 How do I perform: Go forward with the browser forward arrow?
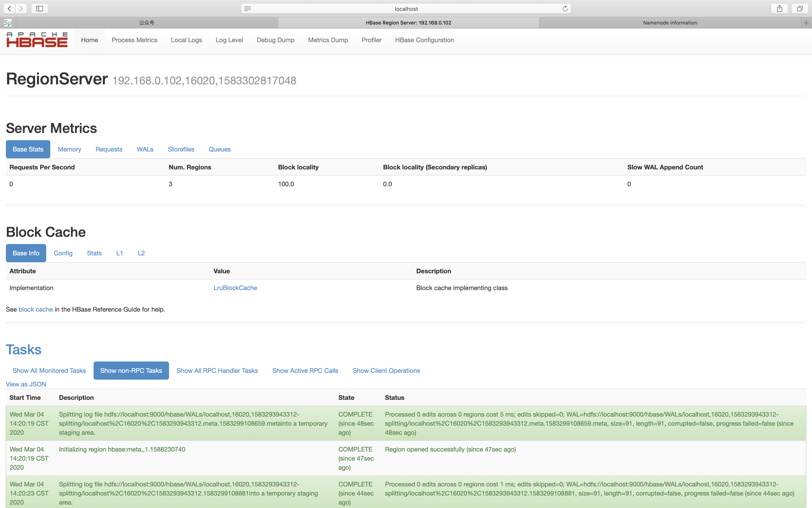(21, 8)
